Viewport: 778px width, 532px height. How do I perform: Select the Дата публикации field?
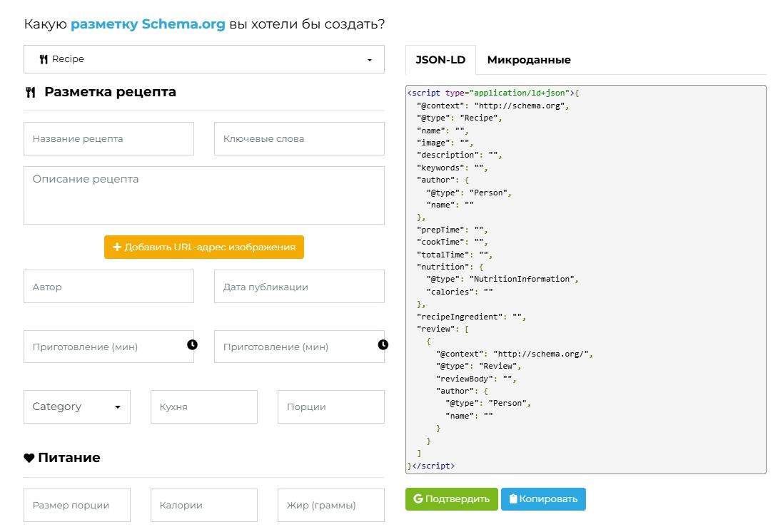[x=299, y=286]
